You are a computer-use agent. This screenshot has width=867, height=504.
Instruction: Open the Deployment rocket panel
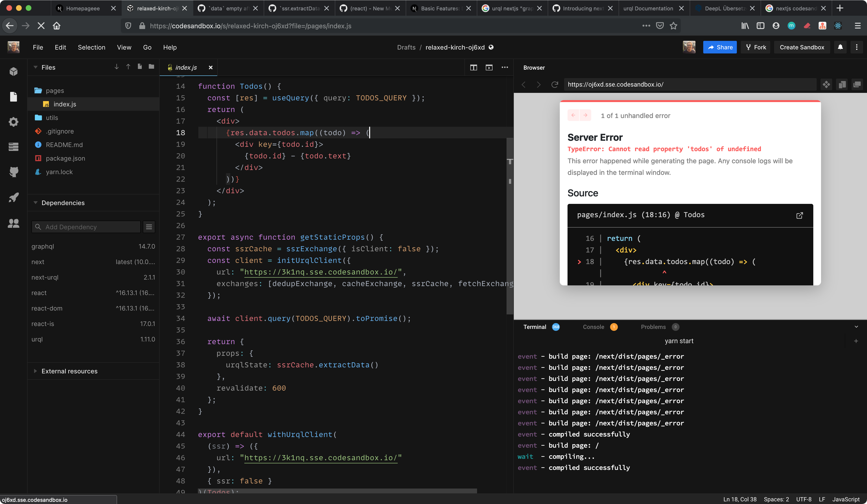coord(14,197)
